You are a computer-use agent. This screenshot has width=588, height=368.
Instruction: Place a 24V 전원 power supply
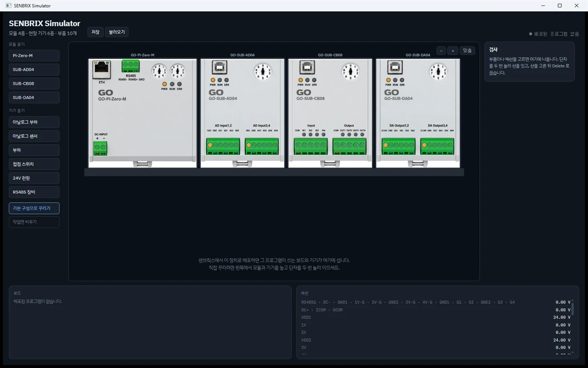pyautogui.click(x=34, y=178)
